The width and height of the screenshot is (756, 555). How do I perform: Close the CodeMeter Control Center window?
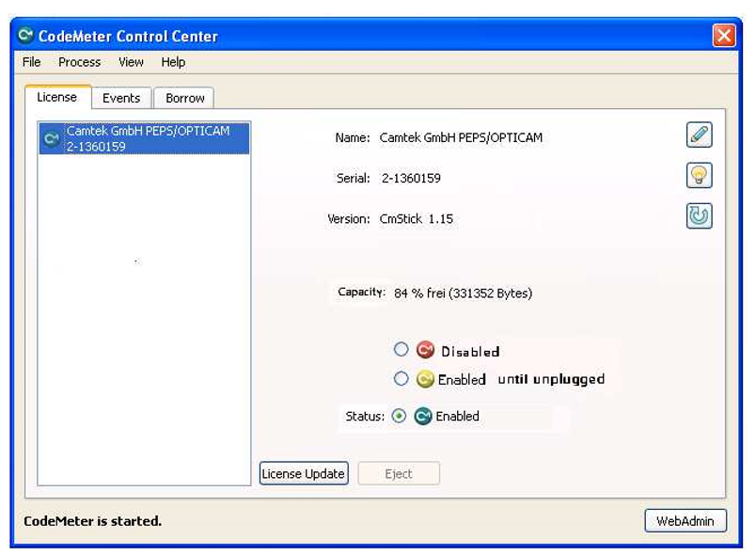tap(724, 36)
